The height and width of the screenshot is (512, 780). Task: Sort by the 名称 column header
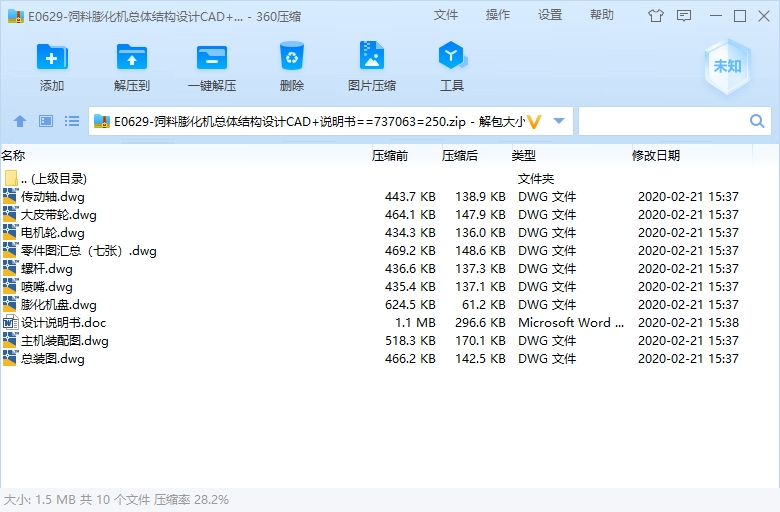tap(13, 156)
